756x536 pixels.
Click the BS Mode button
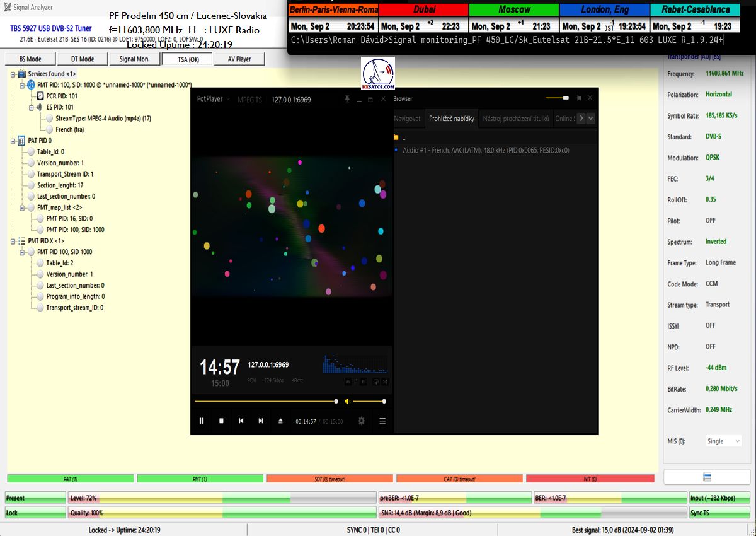click(x=30, y=59)
